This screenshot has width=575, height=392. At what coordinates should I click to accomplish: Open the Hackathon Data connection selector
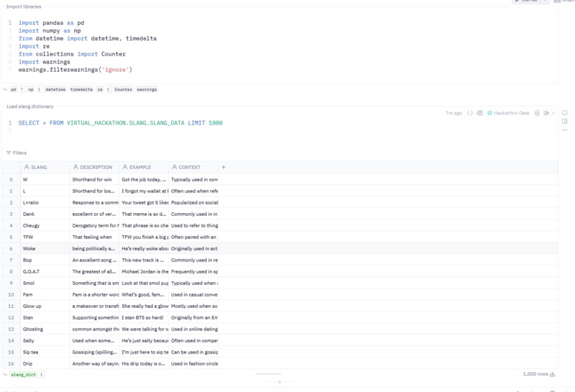click(508, 113)
